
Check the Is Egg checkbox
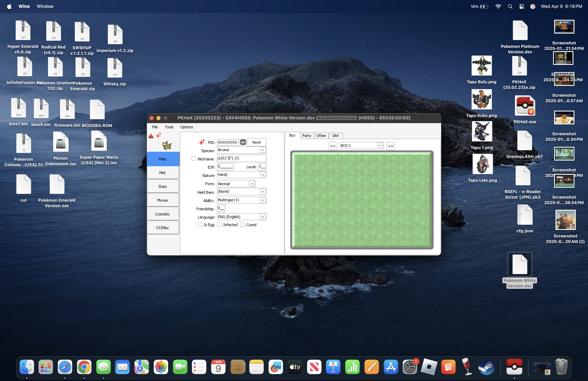[x=200, y=225]
